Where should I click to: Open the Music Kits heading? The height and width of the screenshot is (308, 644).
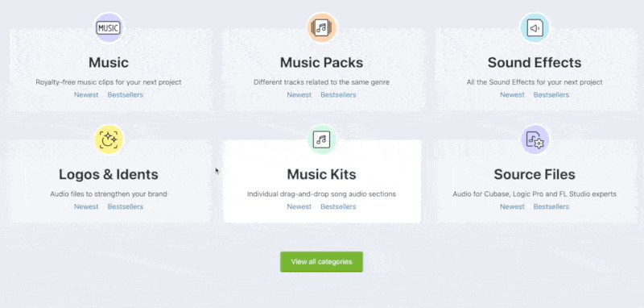321,174
